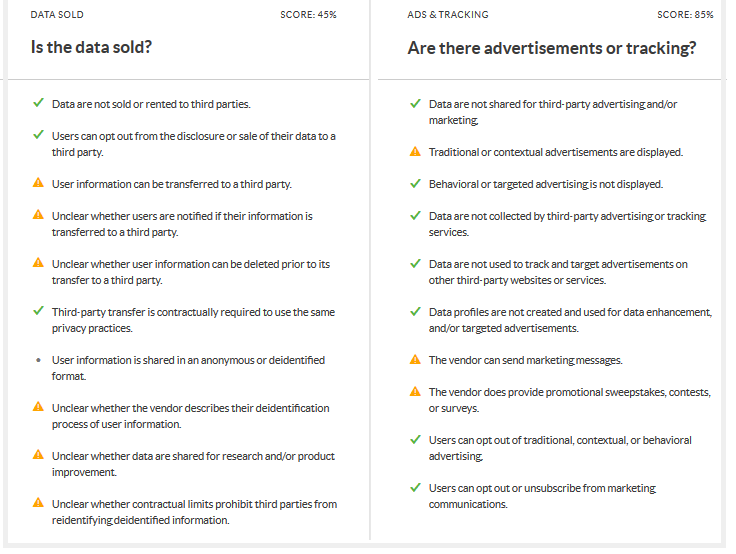Click warning icon next to 'Unclear whether data are shared for research'

[x=38, y=454]
